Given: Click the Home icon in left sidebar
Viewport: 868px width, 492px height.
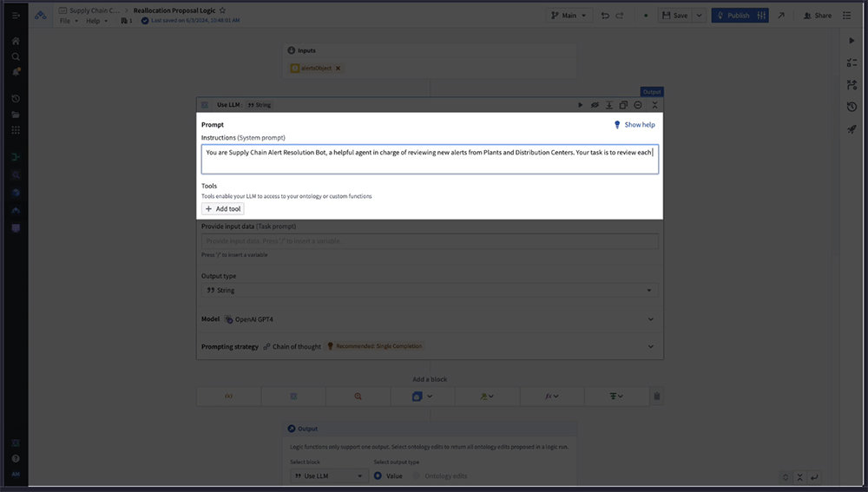Looking at the screenshot, I should [16, 41].
